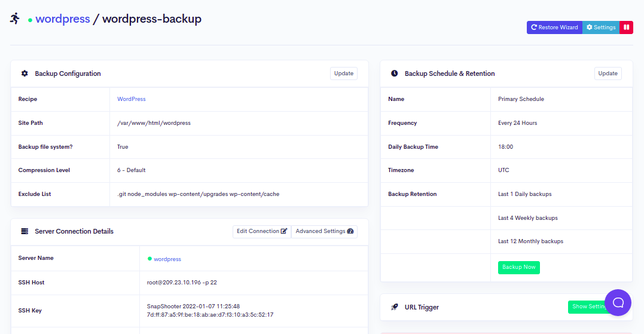Click the server icon beside Server Connection Details
The height and width of the screenshot is (334, 644).
(25, 231)
